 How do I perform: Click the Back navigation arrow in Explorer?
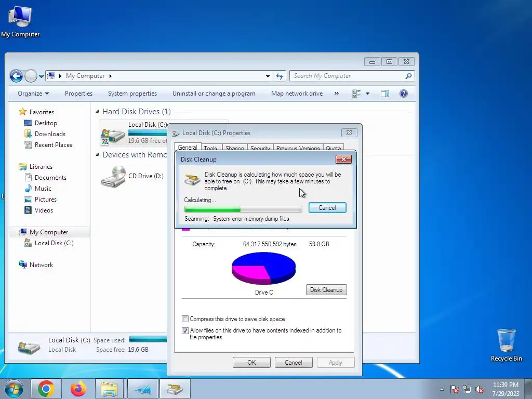pyautogui.click(x=16, y=76)
